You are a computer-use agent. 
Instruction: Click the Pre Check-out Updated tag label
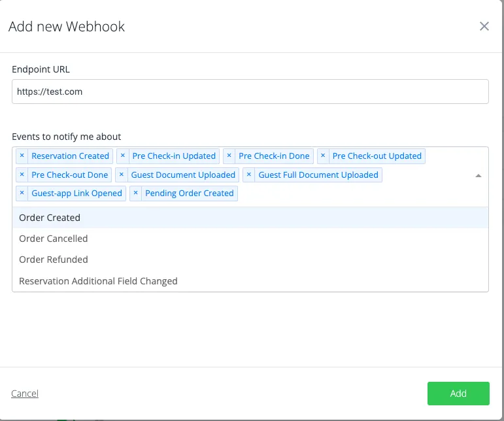tap(377, 156)
